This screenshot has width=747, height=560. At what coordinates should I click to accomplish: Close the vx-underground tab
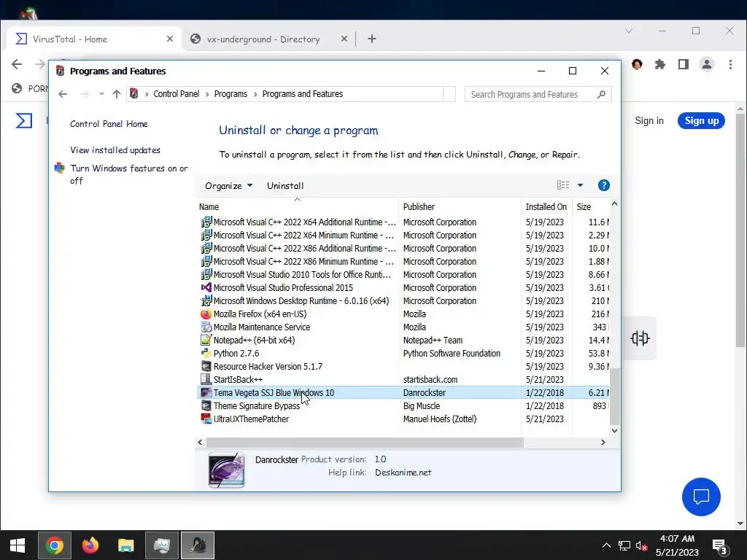[344, 39]
